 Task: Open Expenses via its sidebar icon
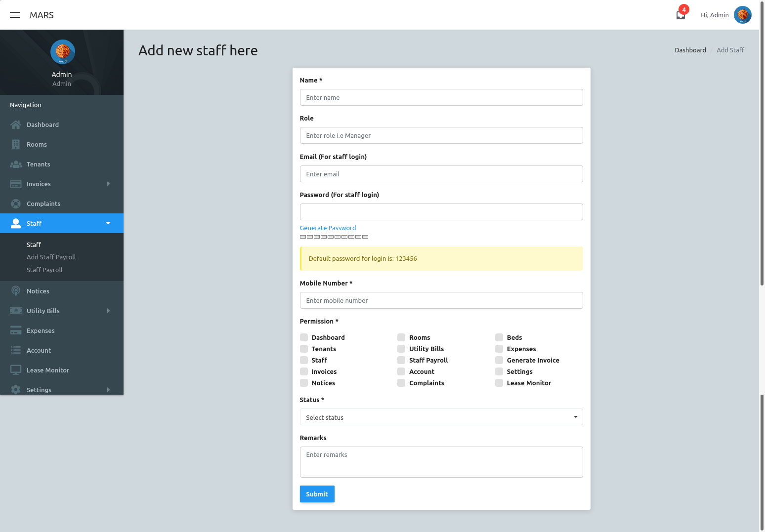coord(15,330)
